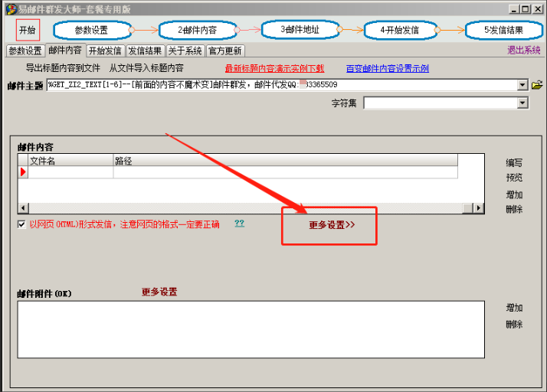Go to the 参数设置 workflow step bubble
The width and height of the screenshot is (547, 392).
[92, 30]
